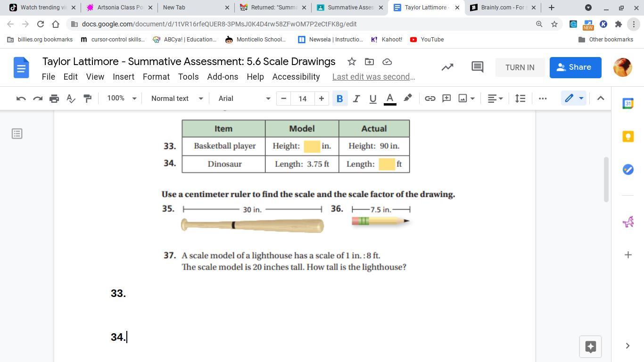This screenshot has height=362, width=644.
Task: Open the last edit version history link
Action: 374,77
